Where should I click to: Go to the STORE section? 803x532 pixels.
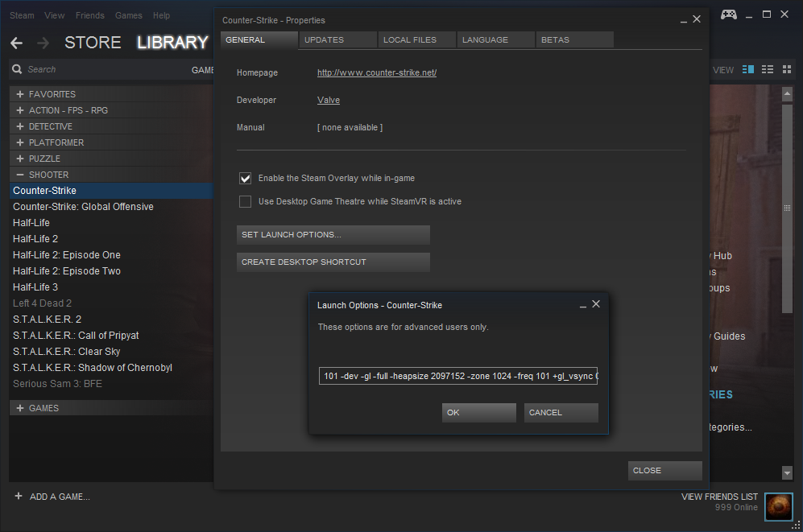tap(93, 43)
